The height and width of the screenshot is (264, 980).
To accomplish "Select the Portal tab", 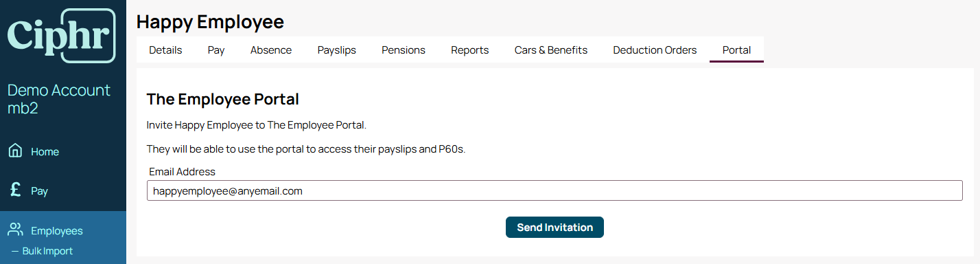I will pos(736,49).
